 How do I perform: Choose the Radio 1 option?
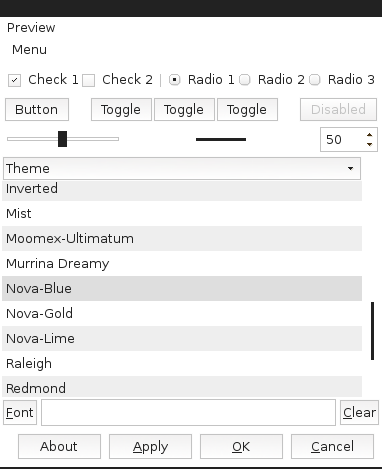pyautogui.click(x=174, y=80)
